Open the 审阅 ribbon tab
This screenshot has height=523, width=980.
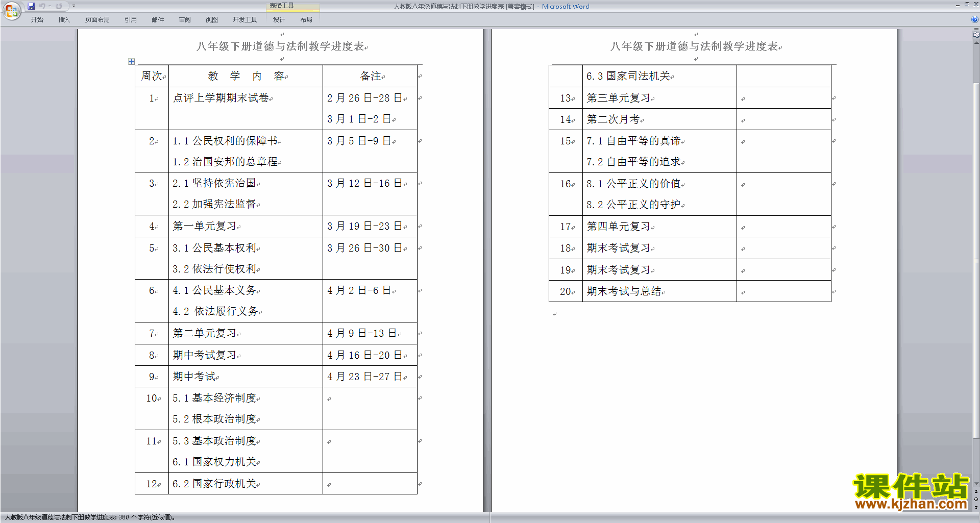(185, 19)
